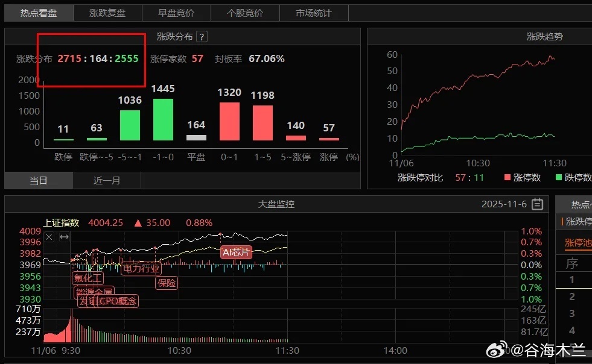Open the 涨停池 tab in side panel
Screen dimensions: 592x364
[x=578, y=242]
